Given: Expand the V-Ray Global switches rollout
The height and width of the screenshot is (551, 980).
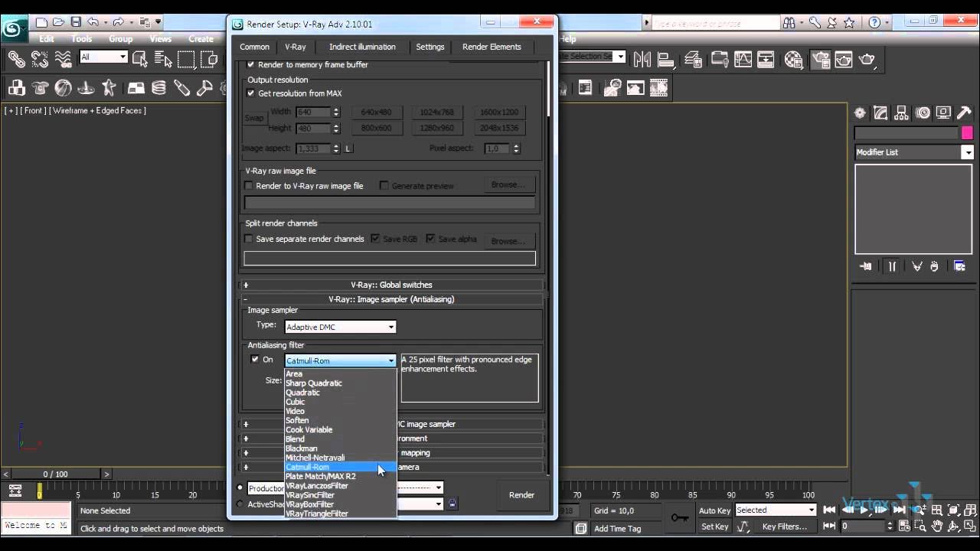Looking at the screenshot, I should 391,285.
